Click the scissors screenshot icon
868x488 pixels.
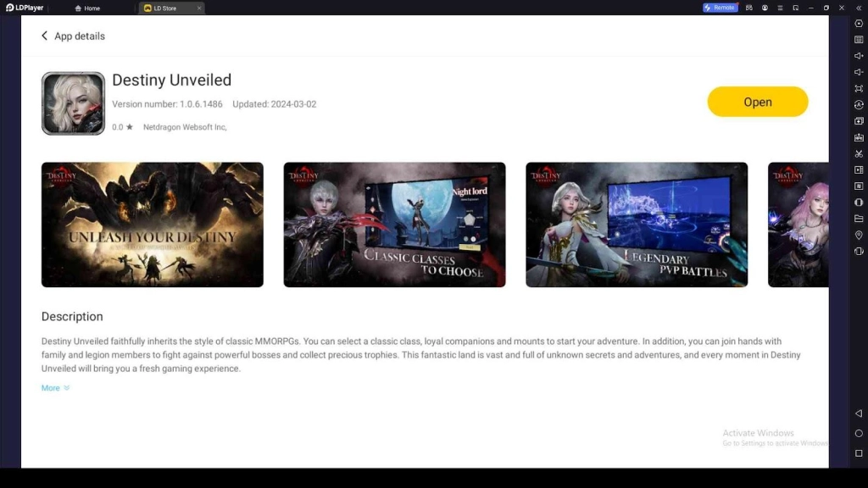point(859,153)
